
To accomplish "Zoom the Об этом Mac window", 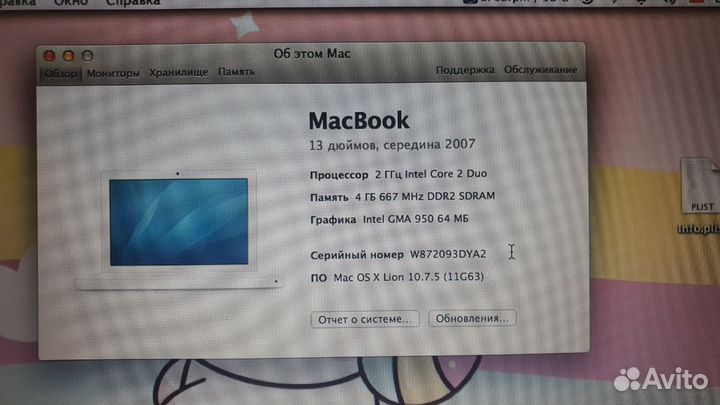I will point(87,56).
